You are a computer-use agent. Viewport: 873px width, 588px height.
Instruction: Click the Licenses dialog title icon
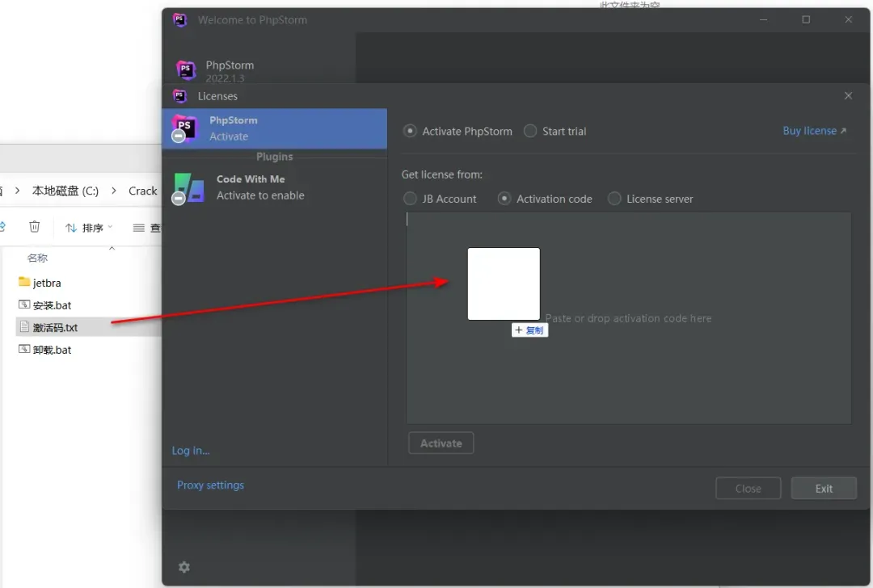[x=179, y=95]
